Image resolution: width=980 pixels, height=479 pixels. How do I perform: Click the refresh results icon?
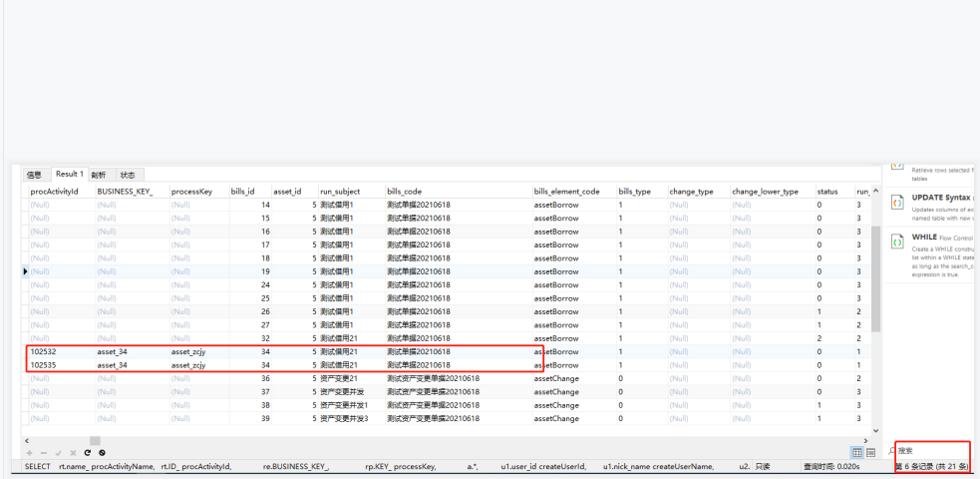pyautogui.click(x=88, y=453)
